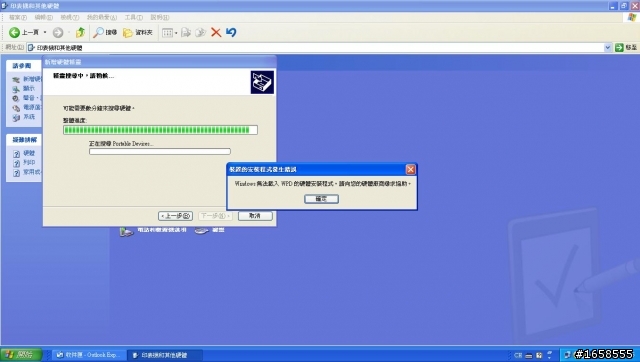Open the Printing (列印) troubleshooter link

[29, 162]
